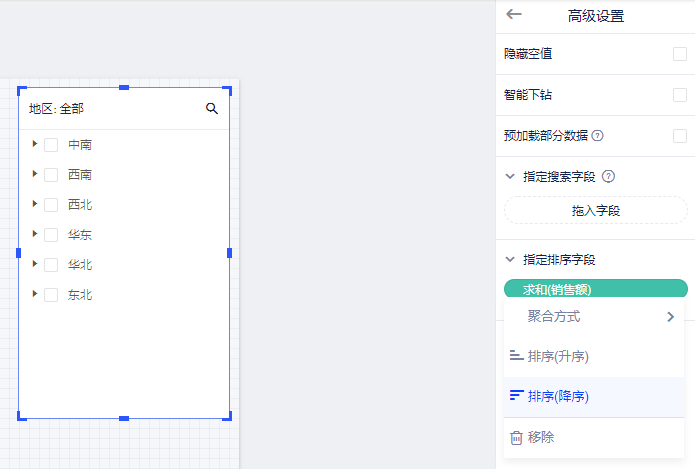Collapse the 指定搜索字段 section

click(511, 177)
